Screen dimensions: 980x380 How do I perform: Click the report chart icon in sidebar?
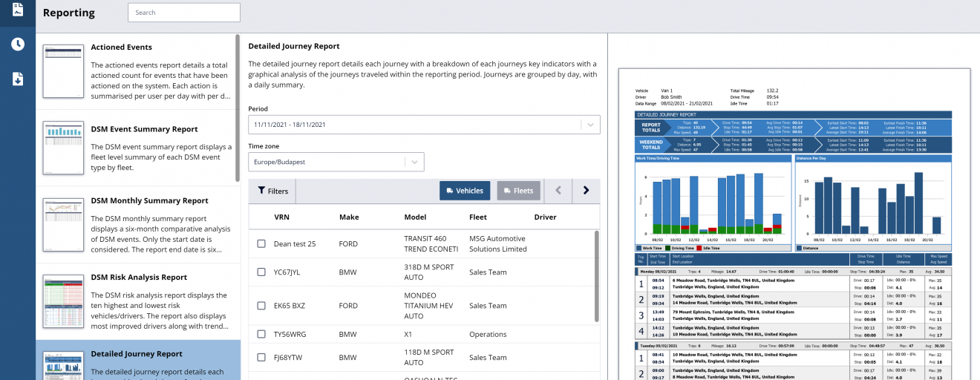coord(18,9)
